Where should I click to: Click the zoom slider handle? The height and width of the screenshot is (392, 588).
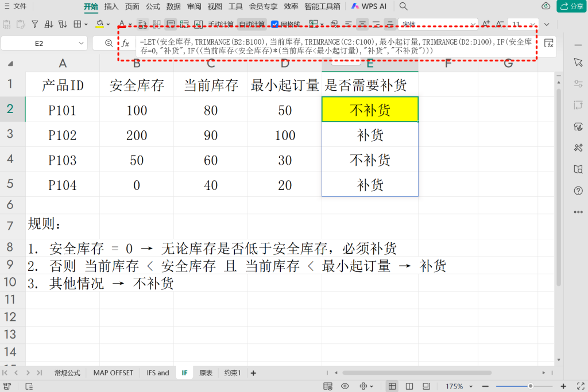(x=530, y=386)
